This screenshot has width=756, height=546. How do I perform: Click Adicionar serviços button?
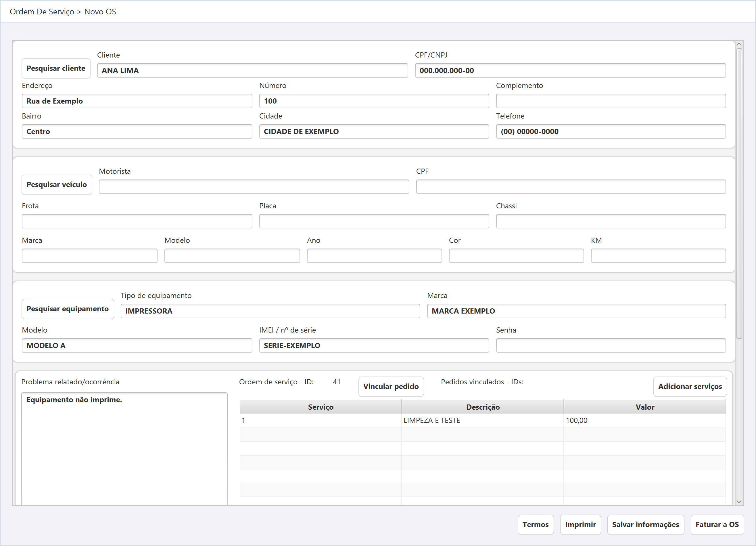click(x=690, y=386)
